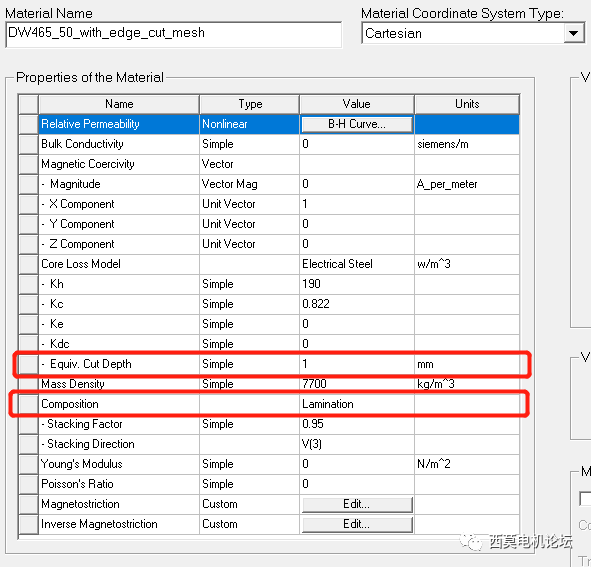Click the siemens/m units cell

coord(467,144)
